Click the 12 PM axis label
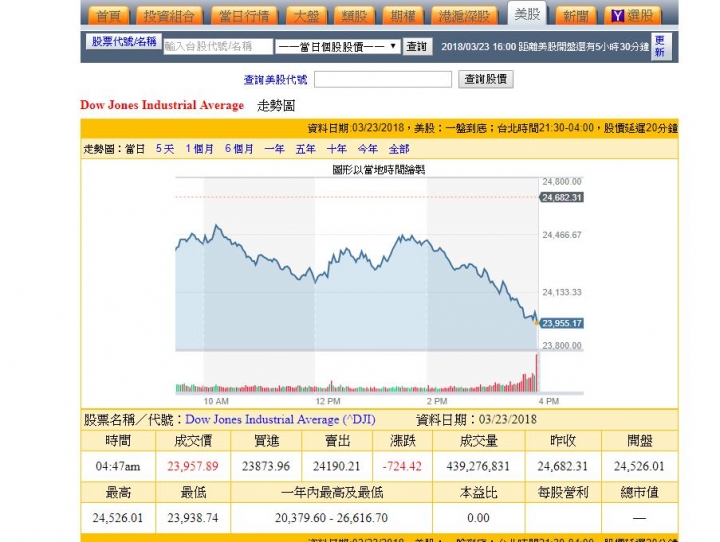Screen dimensions: 720x542 tap(328, 401)
